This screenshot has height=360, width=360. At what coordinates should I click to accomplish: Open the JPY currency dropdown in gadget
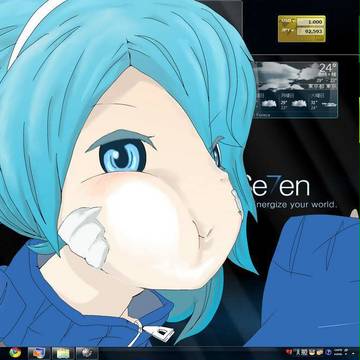pyautogui.click(x=288, y=30)
